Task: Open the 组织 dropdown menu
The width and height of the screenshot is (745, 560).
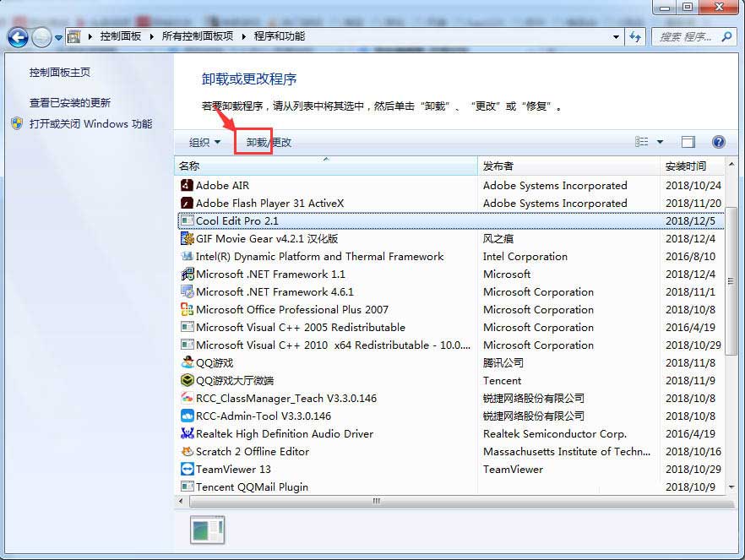Action: click(204, 142)
